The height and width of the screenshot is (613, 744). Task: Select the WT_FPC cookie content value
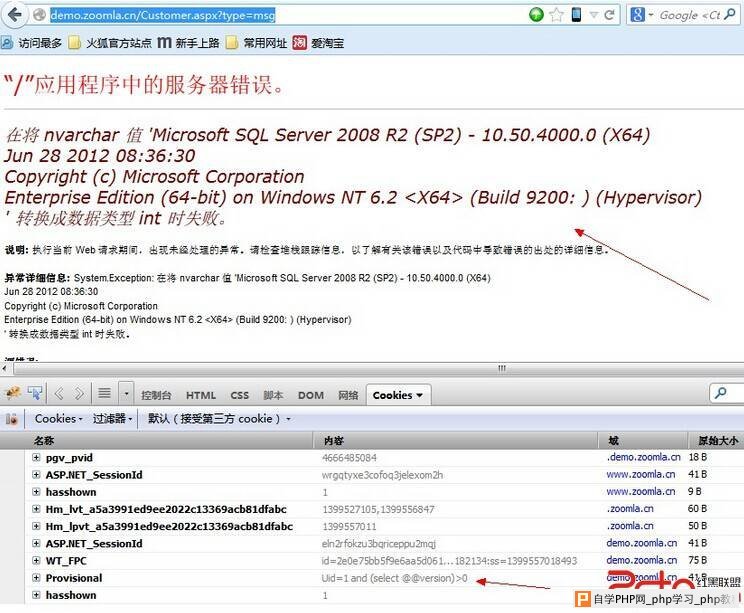click(x=449, y=561)
